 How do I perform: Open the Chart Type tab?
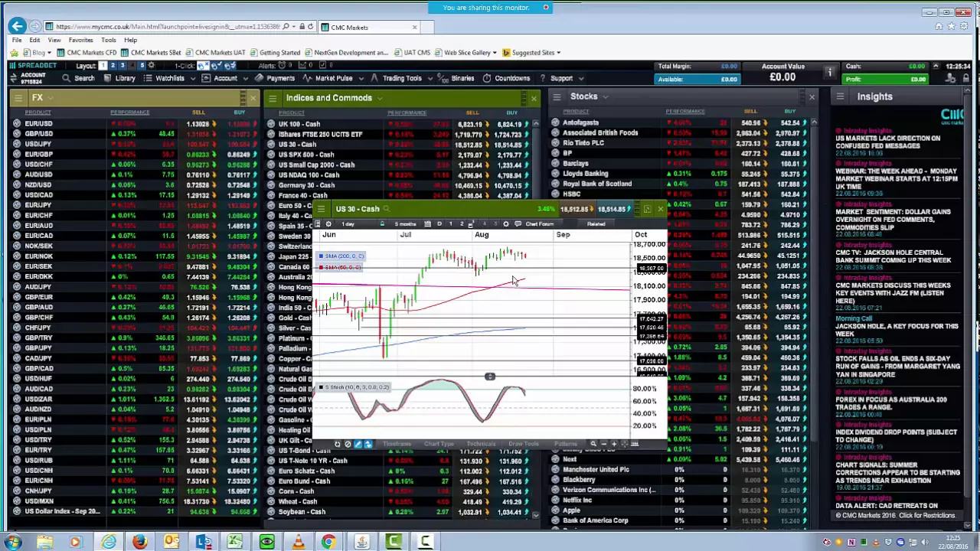pos(439,444)
